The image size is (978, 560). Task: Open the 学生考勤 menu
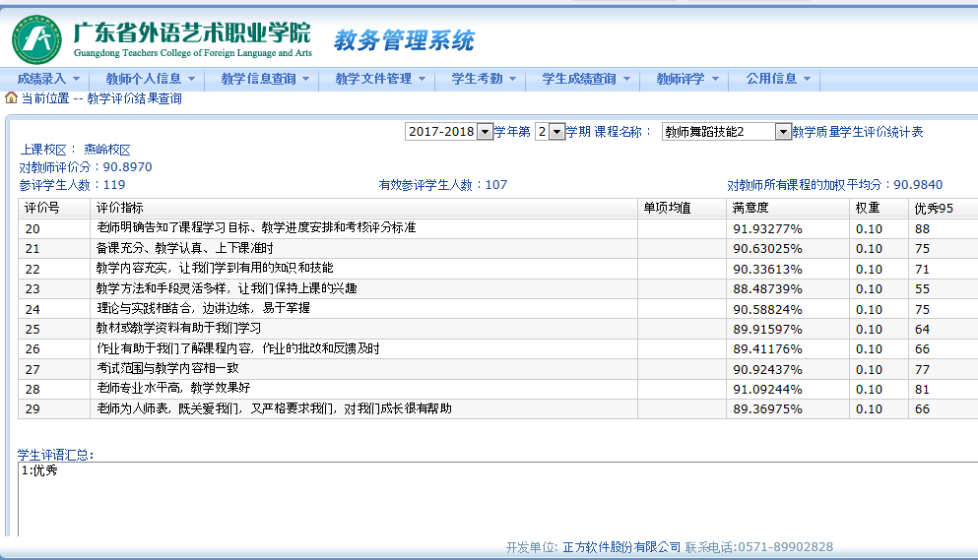[x=484, y=79]
